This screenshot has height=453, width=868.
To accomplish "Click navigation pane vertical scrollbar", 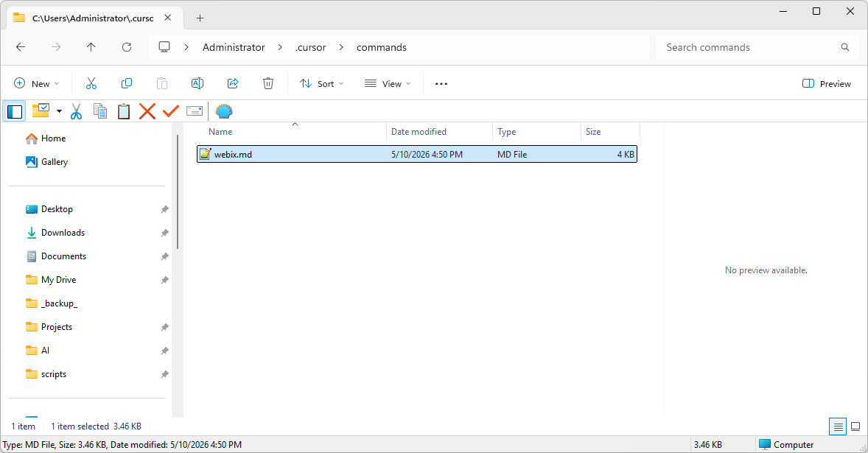I will [178, 192].
